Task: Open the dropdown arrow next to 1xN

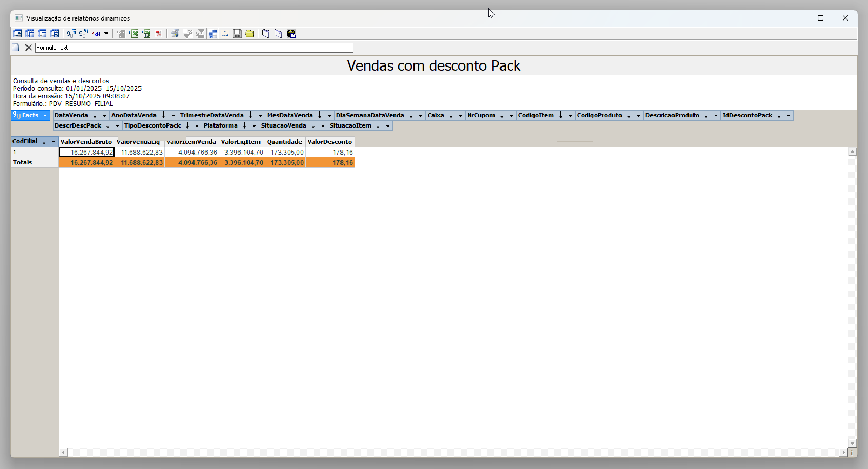Action: [x=106, y=34]
